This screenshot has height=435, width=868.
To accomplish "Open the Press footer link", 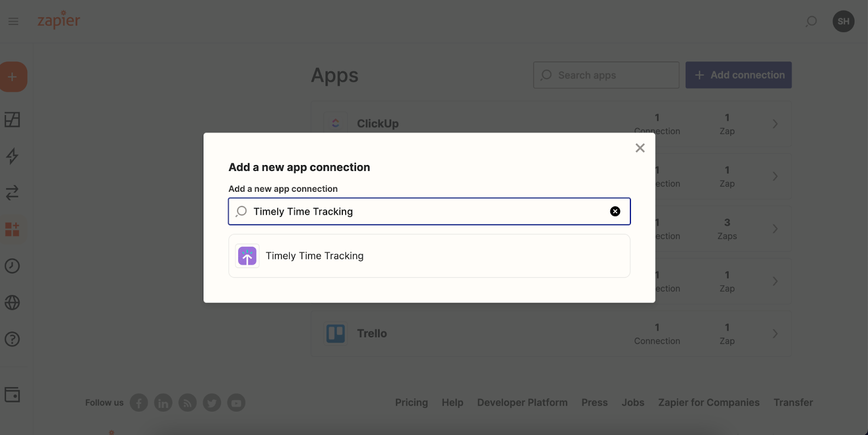I will click(595, 402).
